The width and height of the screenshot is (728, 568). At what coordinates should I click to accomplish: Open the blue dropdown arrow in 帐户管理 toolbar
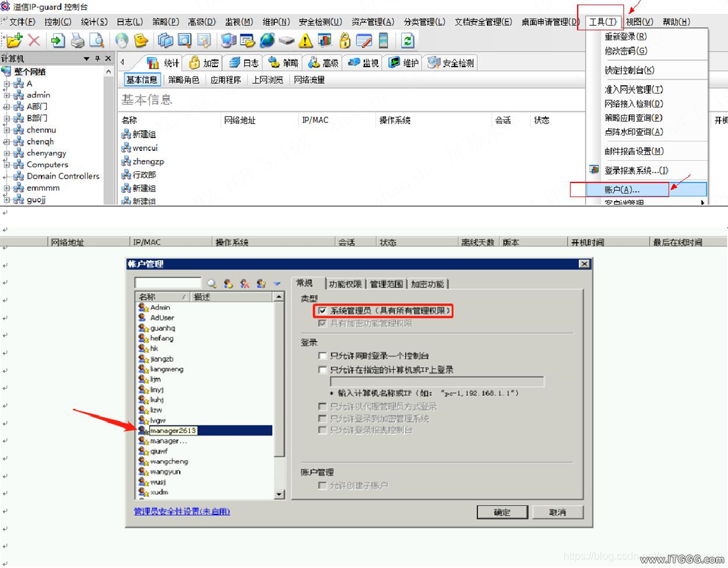[277, 283]
